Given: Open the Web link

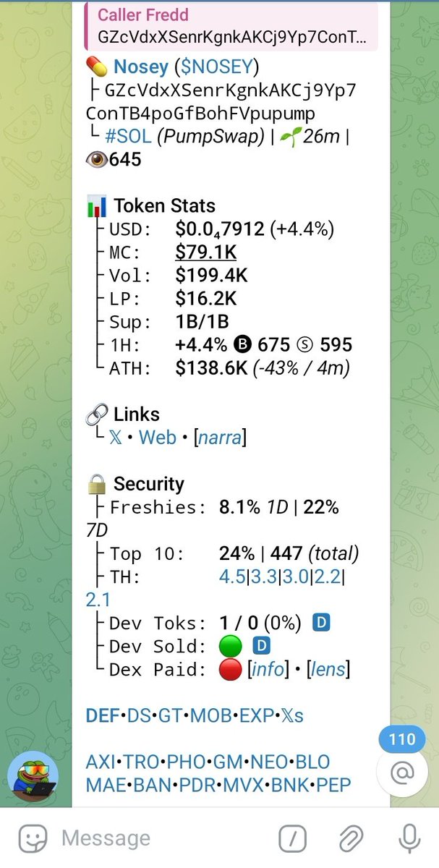Looking at the screenshot, I should click(x=158, y=438).
